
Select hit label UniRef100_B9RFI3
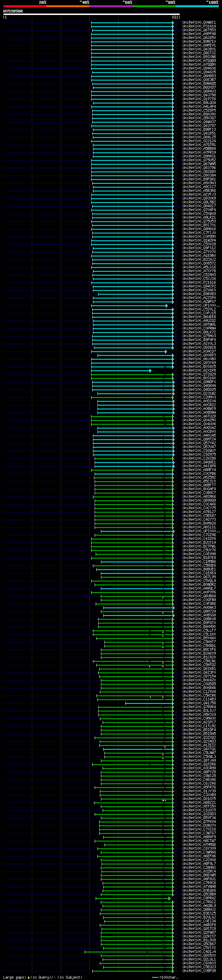pyautogui.click(x=199, y=129)
